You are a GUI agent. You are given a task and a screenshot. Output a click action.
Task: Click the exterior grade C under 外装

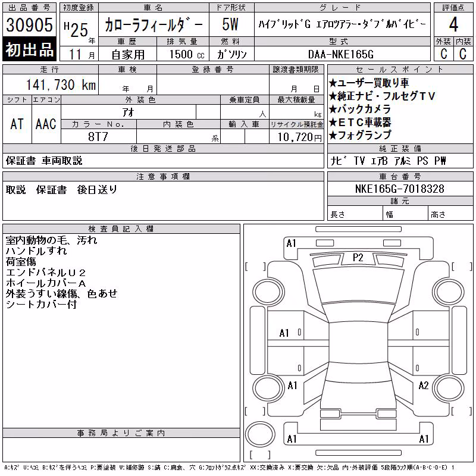(x=444, y=54)
